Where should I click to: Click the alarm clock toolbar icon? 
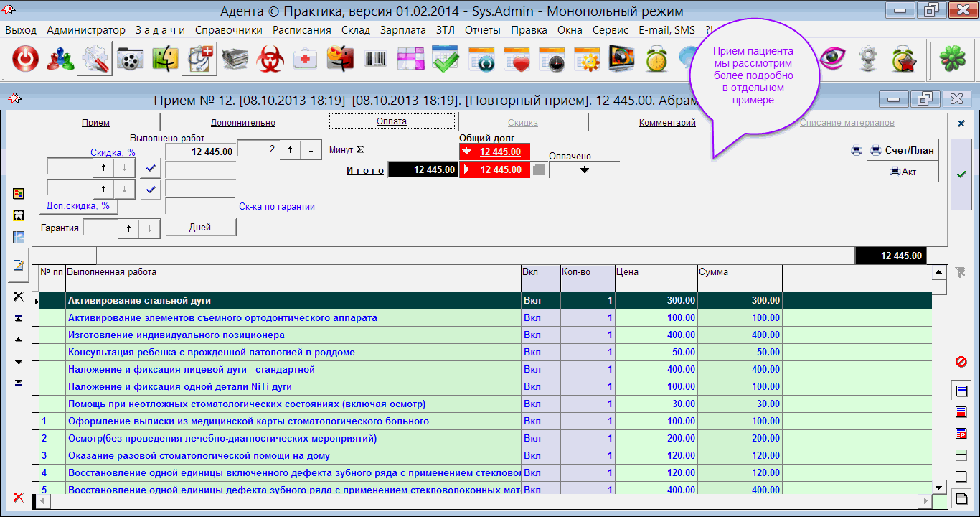pyautogui.click(x=656, y=60)
